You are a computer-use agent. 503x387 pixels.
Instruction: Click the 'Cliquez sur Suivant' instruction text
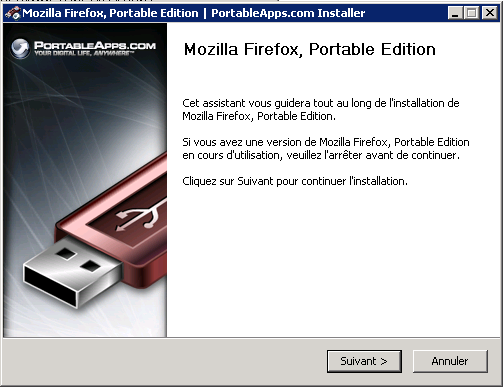click(295, 181)
